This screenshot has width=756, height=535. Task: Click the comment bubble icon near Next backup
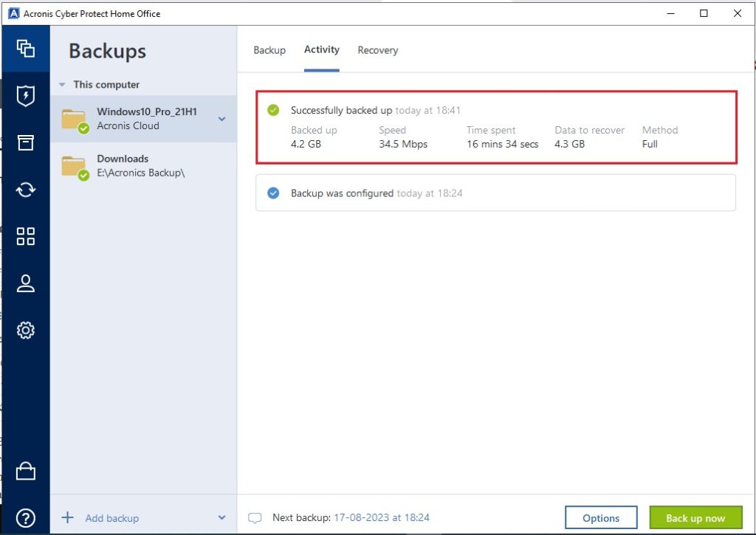coord(255,518)
